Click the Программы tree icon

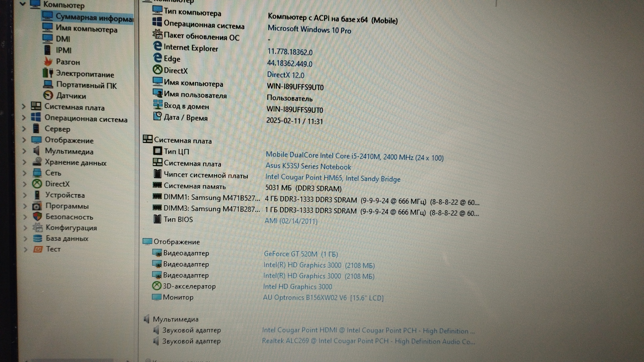[x=37, y=205]
